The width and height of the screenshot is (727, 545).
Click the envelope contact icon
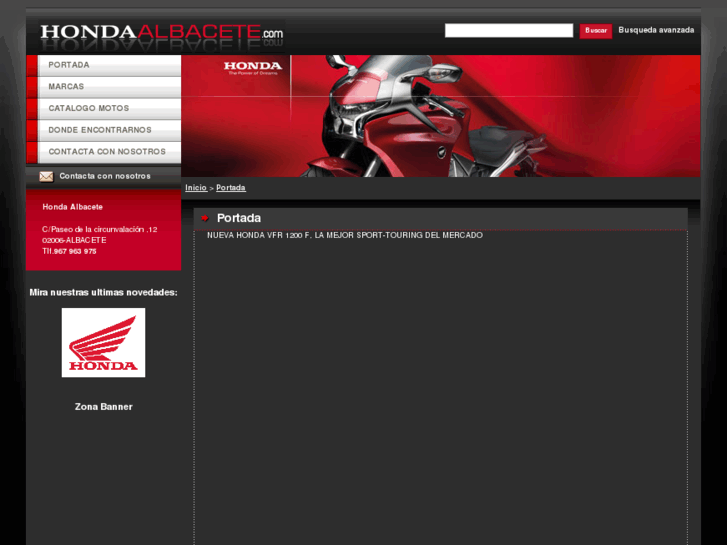(x=46, y=177)
